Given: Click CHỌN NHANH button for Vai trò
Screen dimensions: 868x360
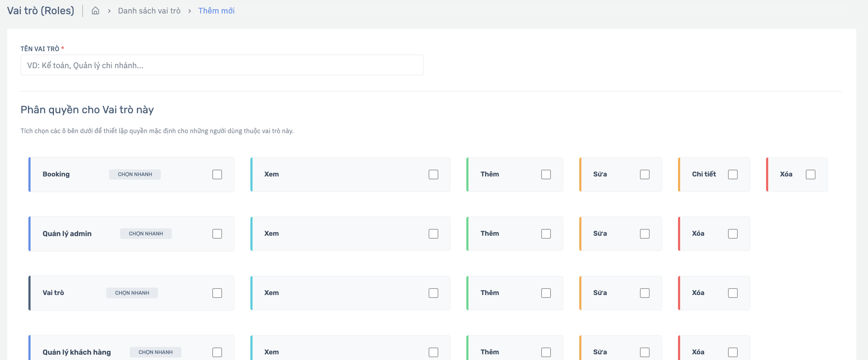Looking at the screenshot, I should [132, 293].
